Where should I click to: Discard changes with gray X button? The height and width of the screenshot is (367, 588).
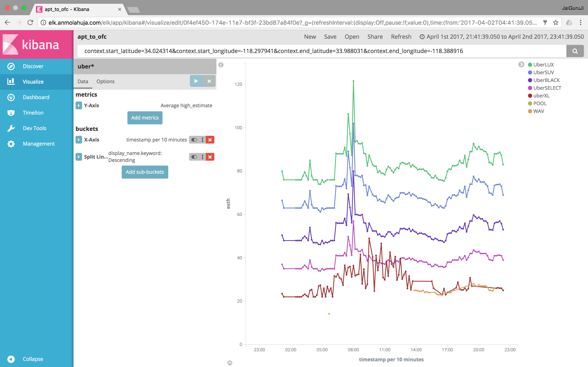(x=209, y=81)
